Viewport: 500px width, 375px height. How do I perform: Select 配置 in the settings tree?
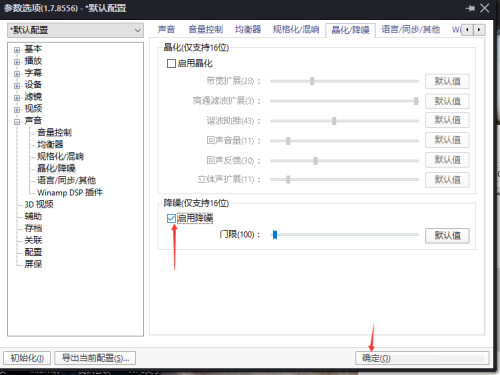tap(33, 252)
